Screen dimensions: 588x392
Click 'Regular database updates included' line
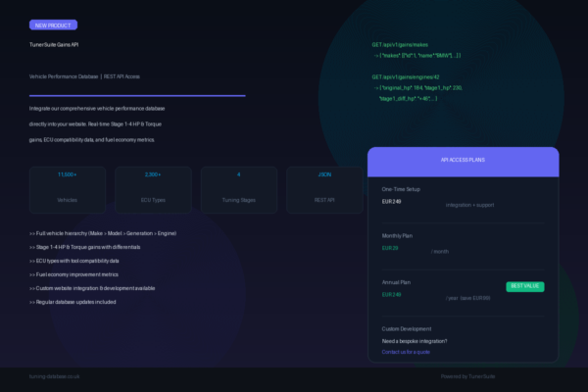pos(73,302)
